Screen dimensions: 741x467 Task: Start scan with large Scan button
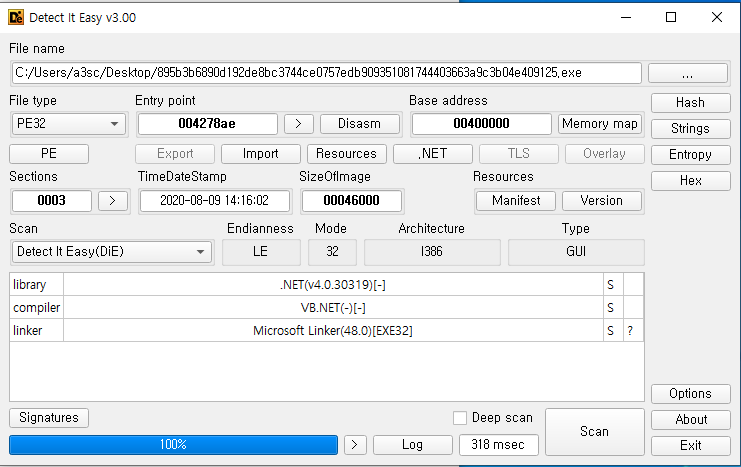pyautogui.click(x=595, y=432)
